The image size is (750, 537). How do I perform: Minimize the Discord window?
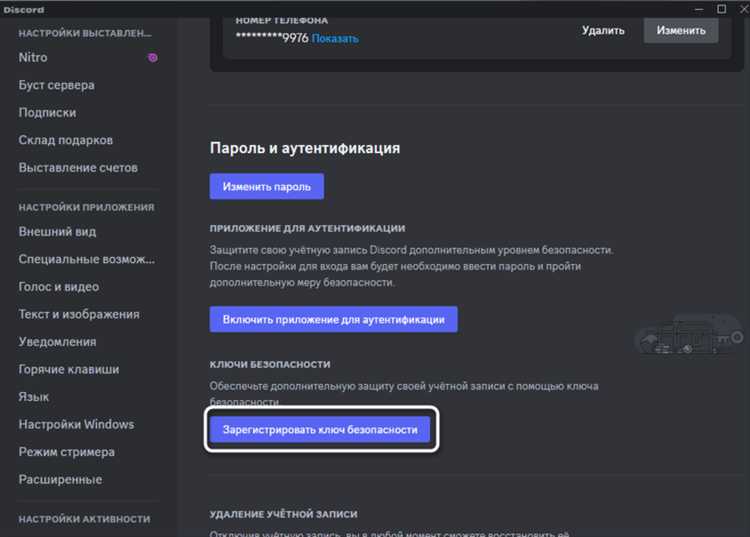(699, 9)
